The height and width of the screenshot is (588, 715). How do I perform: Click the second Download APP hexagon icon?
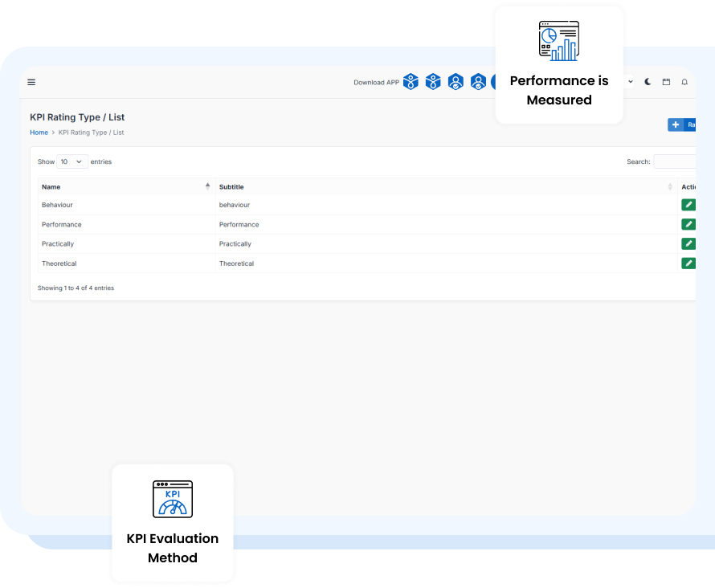pos(433,82)
